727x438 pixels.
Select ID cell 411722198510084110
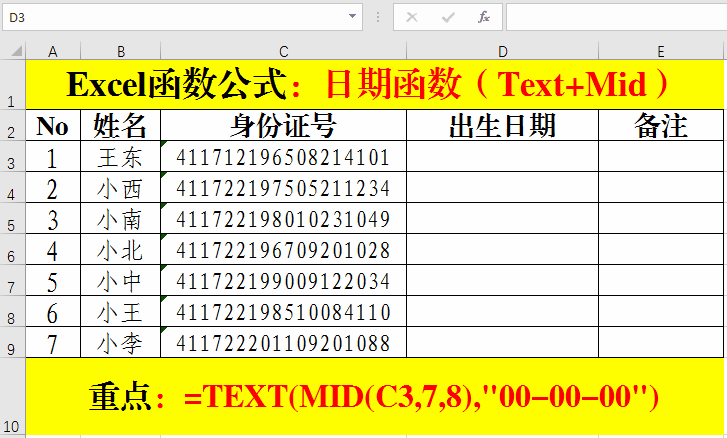coord(283,311)
